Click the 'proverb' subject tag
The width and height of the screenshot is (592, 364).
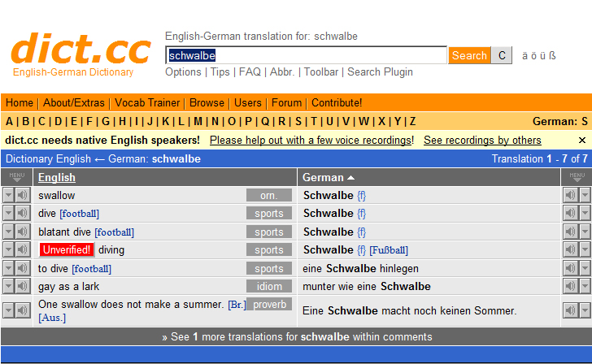pyautogui.click(x=270, y=304)
